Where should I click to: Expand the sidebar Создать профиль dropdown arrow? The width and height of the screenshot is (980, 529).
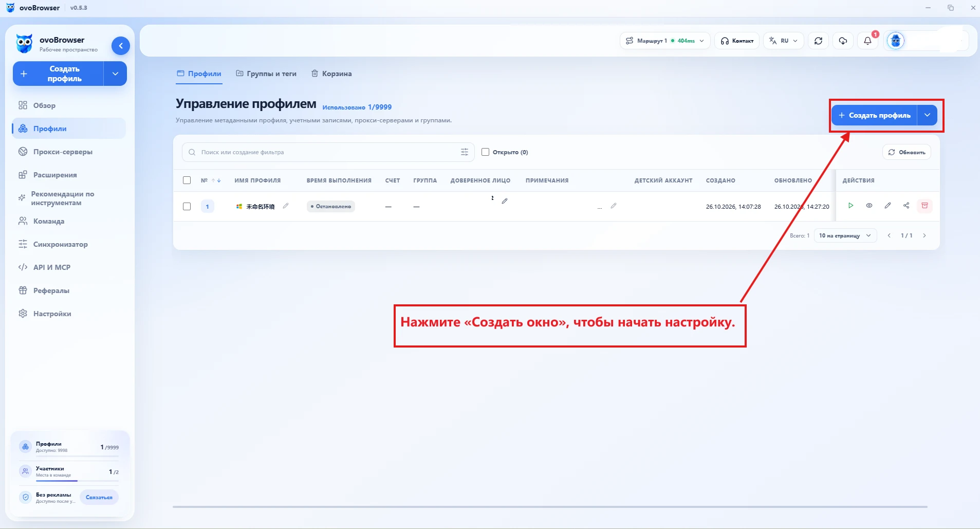[115, 74]
